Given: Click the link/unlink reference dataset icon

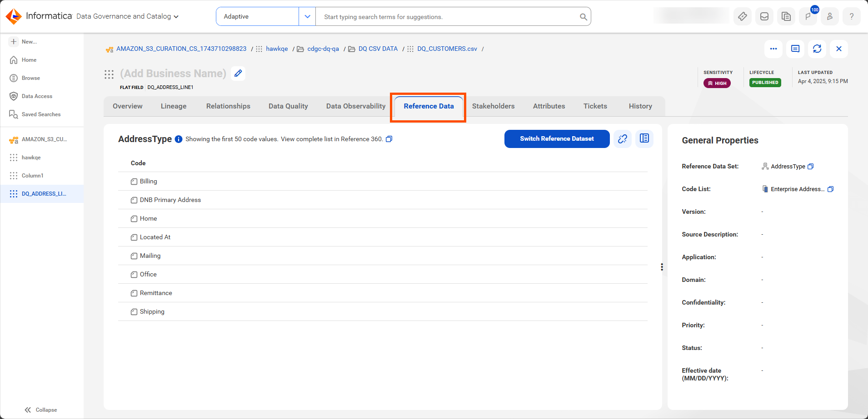Looking at the screenshot, I should 623,139.
